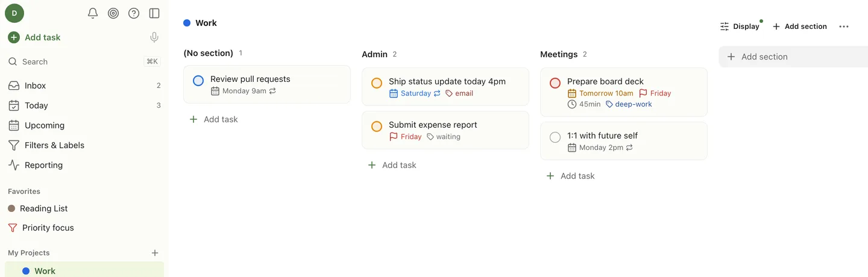This screenshot has height=277, width=868.
Task: Open the user avatar D menu
Action: [x=14, y=13]
